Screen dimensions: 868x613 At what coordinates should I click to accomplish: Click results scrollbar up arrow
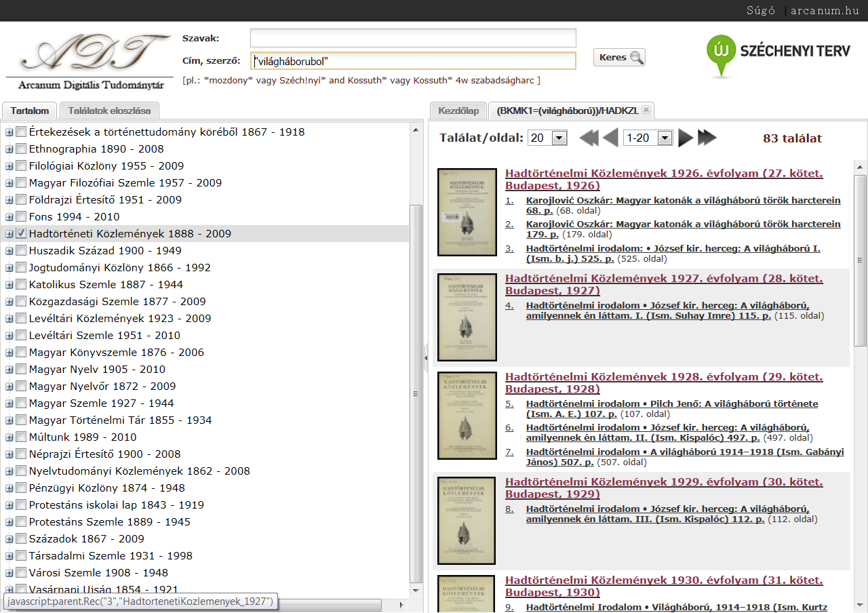click(861, 167)
